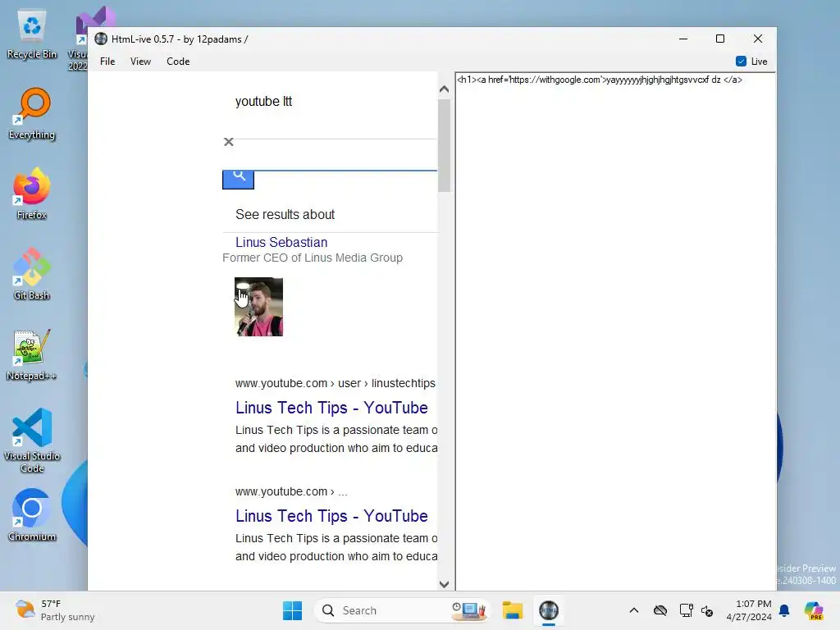The width and height of the screenshot is (840, 630).
Task: Open the File menu
Action: [x=107, y=61]
